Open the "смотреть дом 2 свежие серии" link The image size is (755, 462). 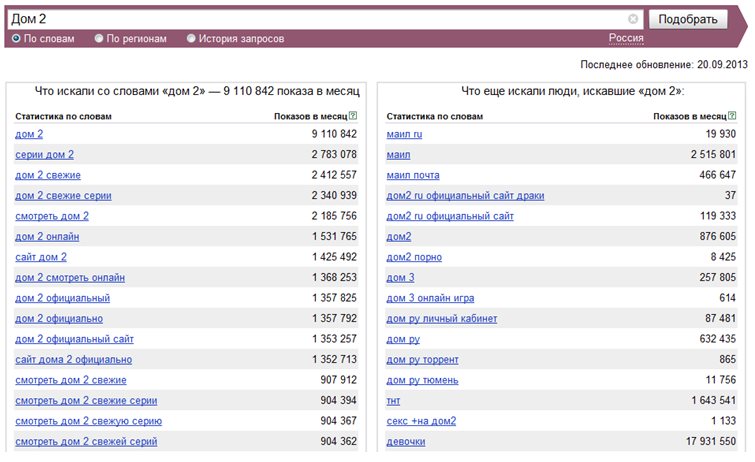tap(86, 400)
